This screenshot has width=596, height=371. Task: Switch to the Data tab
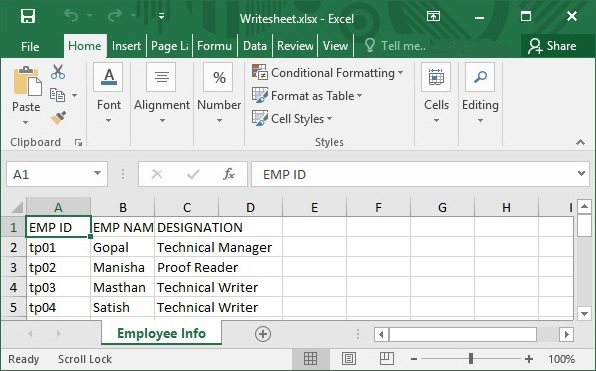point(255,46)
